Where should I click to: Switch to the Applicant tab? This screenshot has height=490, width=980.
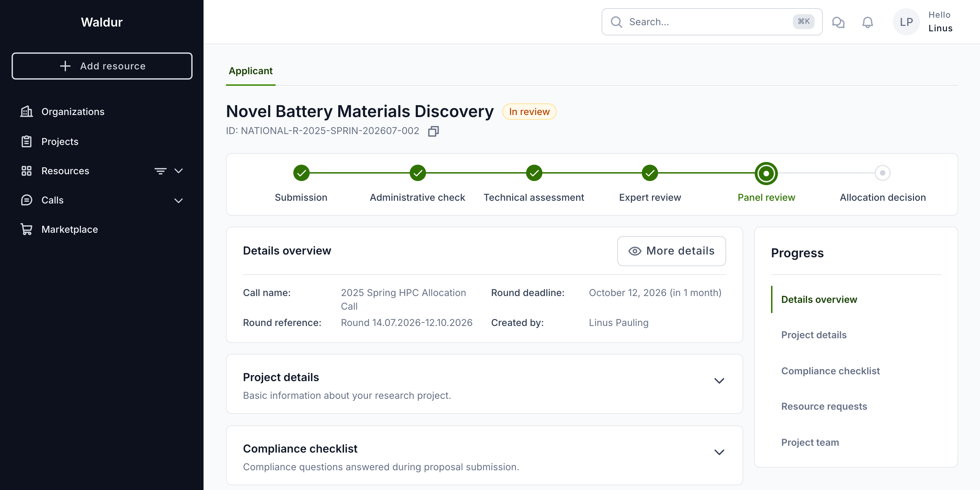[x=251, y=71]
